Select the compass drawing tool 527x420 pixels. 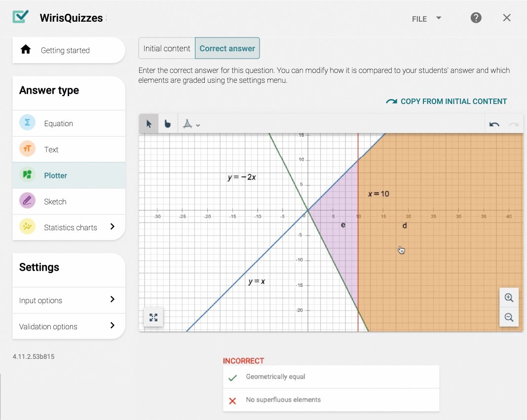pos(188,124)
